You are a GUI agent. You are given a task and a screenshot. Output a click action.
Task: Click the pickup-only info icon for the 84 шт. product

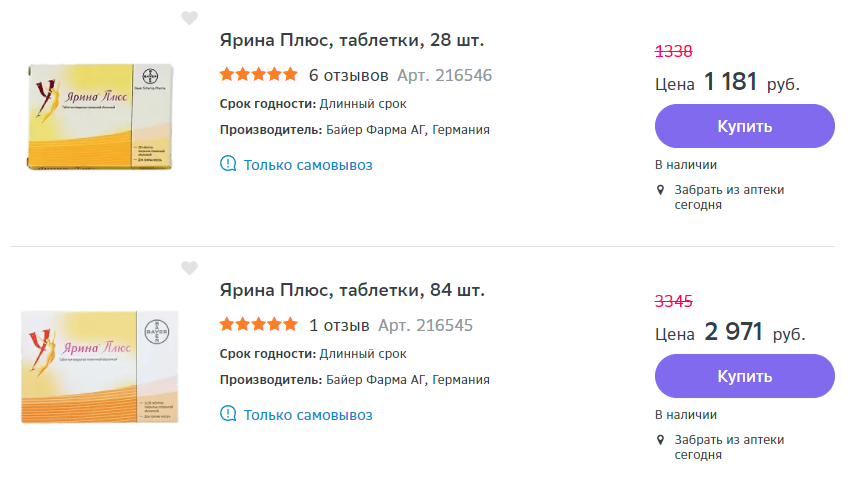pyautogui.click(x=228, y=414)
